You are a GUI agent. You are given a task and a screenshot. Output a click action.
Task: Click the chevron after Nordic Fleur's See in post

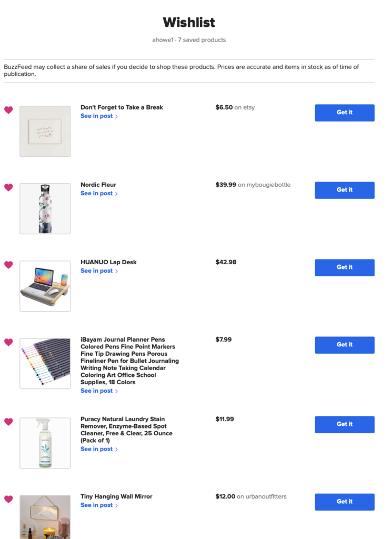pyautogui.click(x=116, y=194)
